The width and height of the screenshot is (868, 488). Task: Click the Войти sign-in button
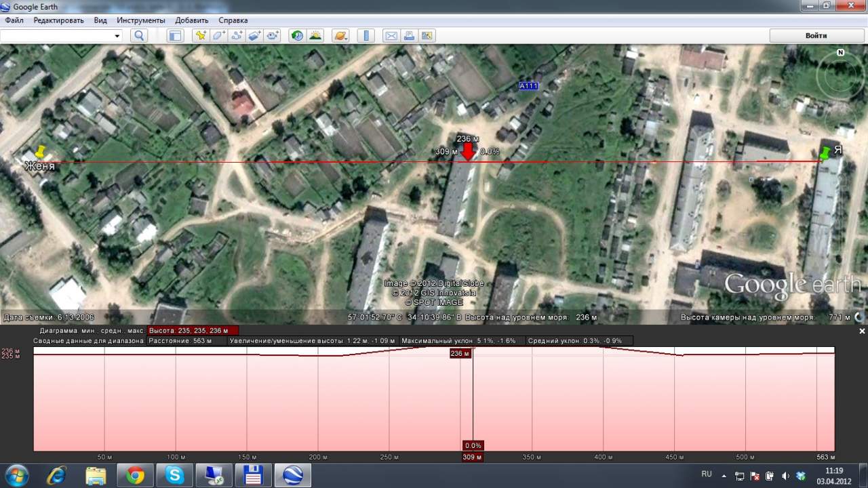coord(816,36)
